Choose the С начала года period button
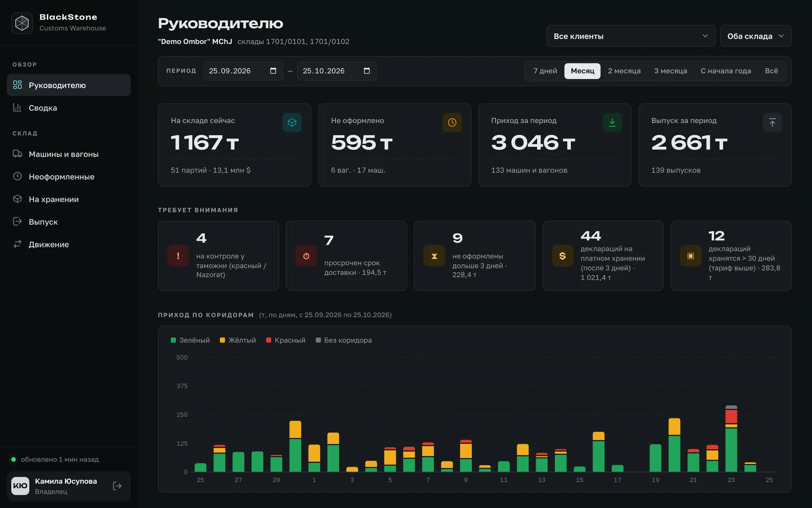 (x=726, y=71)
